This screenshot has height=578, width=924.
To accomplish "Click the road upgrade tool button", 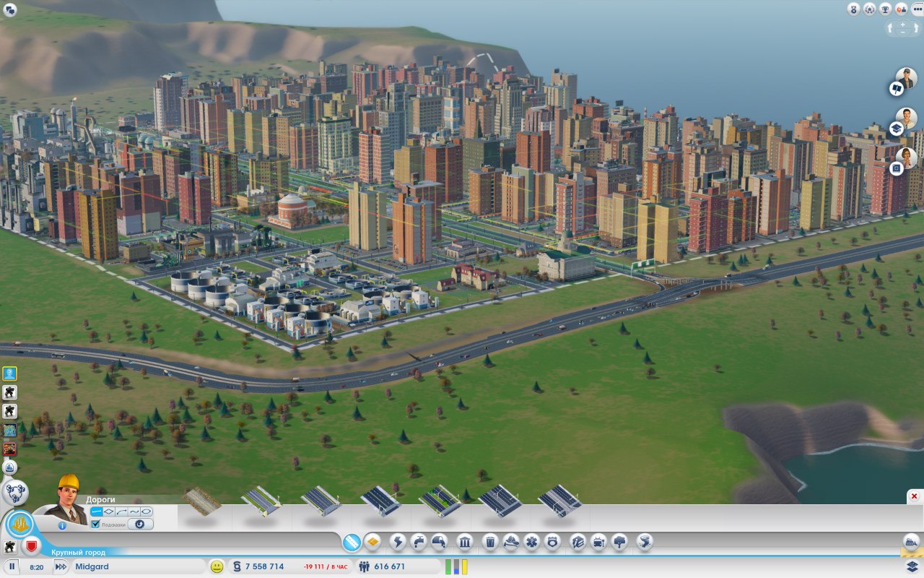I will [140, 524].
